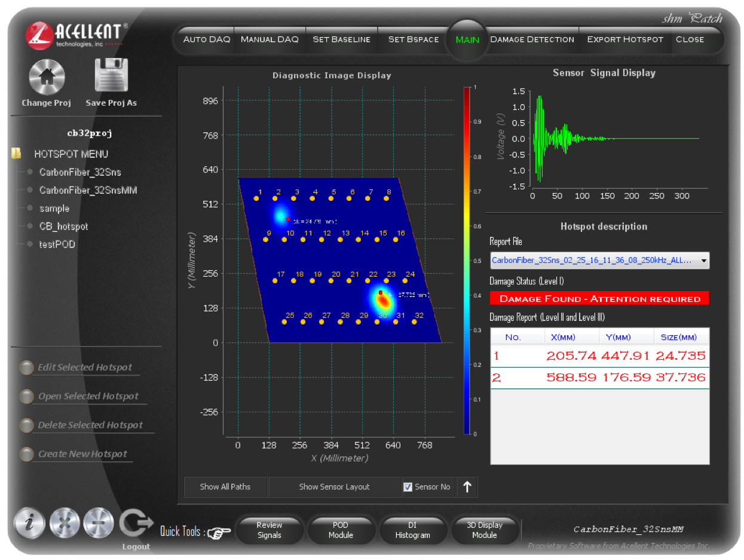The image size is (744, 560).
Task: Expand the HOTSPOT MENU folder
Action: [x=15, y=154]
